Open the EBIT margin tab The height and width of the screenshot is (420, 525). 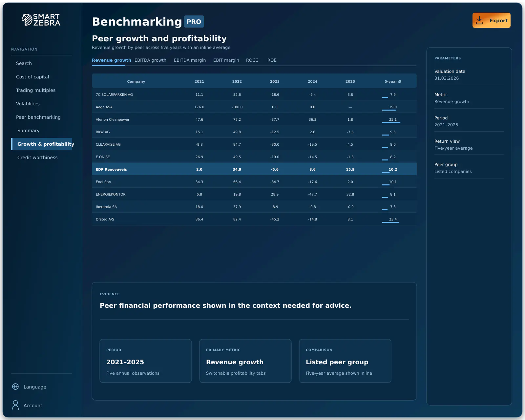pyautogui.click(x=226, y=60)
